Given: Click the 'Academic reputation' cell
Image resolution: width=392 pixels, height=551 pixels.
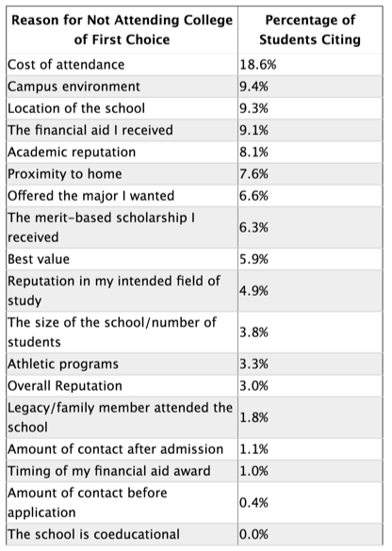Looking at the screenshot, I should click(122, 152).
